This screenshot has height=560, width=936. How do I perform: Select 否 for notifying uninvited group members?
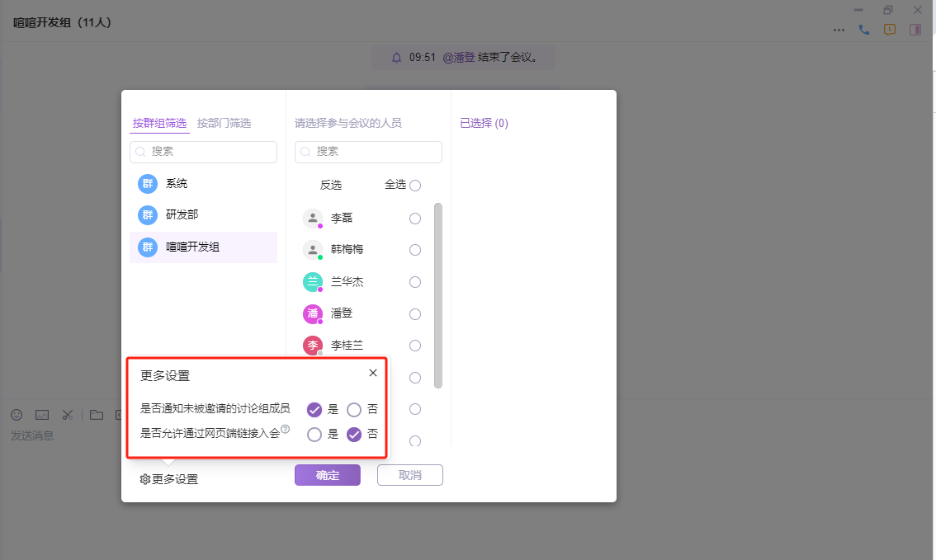point(354,409)
